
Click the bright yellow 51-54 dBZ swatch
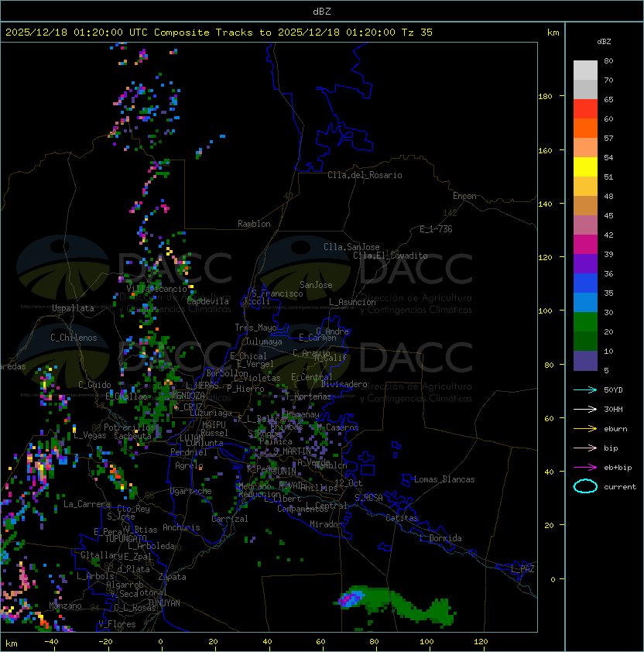585,167
